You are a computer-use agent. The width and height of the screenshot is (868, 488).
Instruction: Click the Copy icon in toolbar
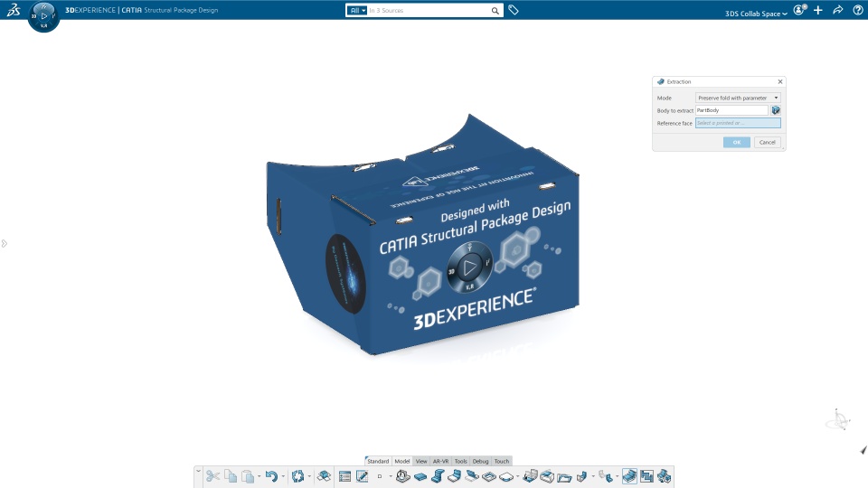click(x=231, y=476)
